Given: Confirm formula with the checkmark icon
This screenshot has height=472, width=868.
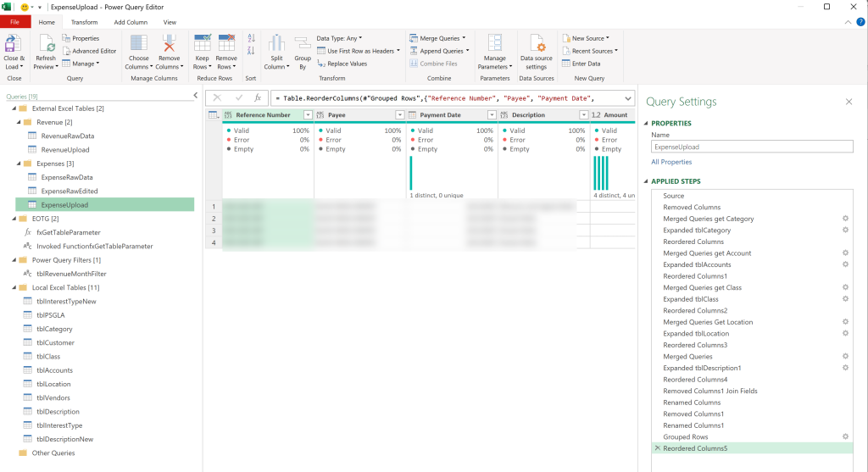Looking at the screenshot, I should [238, 98].
